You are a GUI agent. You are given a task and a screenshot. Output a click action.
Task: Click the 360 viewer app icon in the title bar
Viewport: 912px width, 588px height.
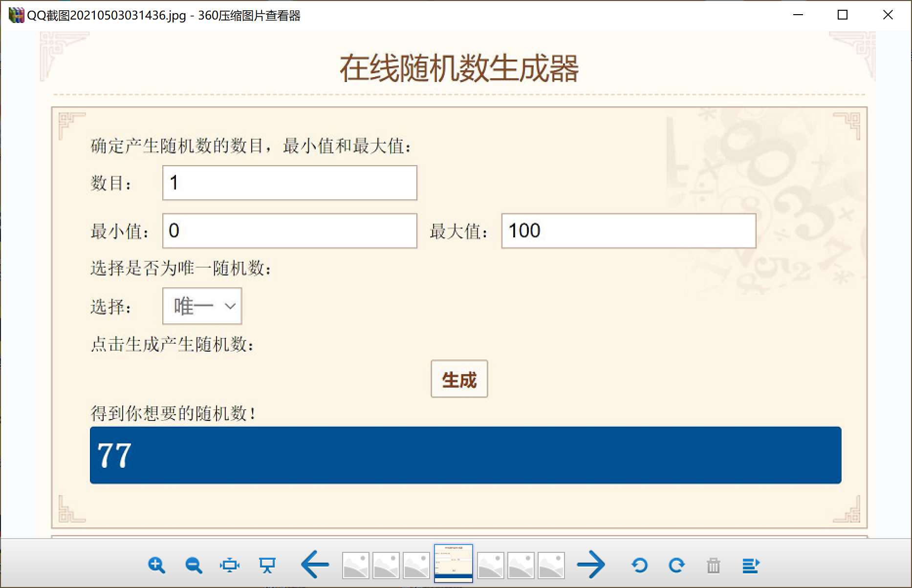pyautogui.click(x=16, y=15)
